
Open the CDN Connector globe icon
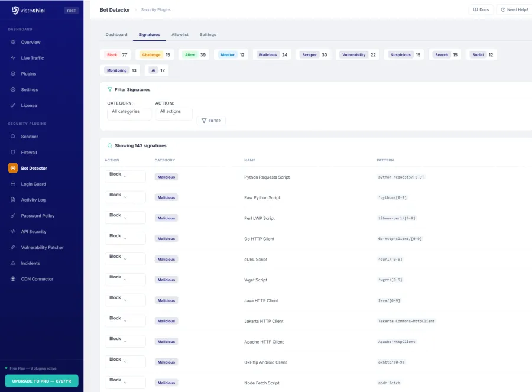[x=12, y=278]
